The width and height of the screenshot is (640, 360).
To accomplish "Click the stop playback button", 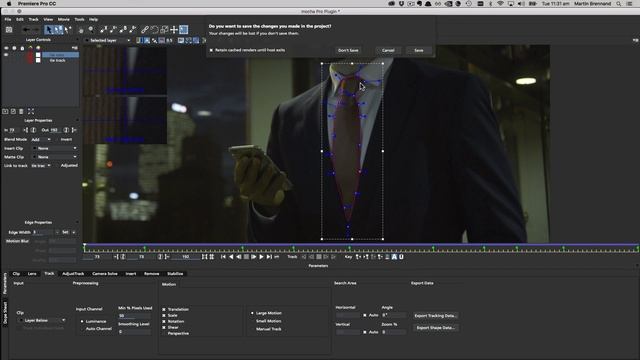I will click(x=246, y=257).
